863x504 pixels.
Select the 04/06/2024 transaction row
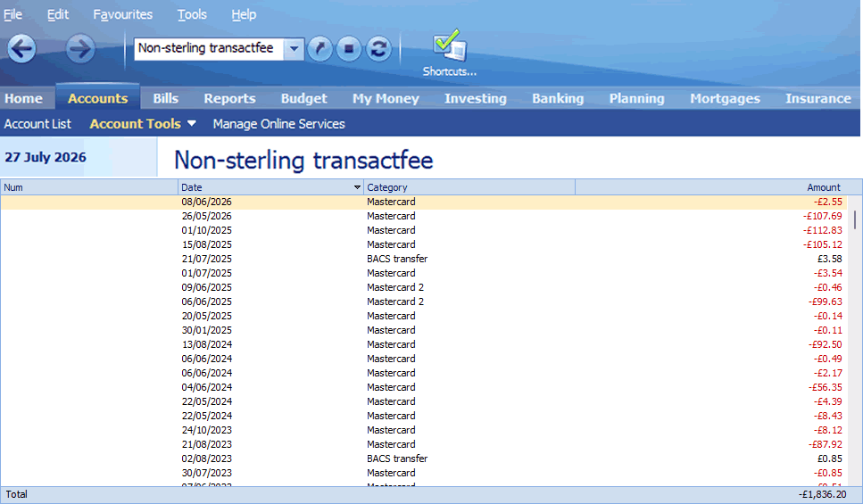pos(423,388)
